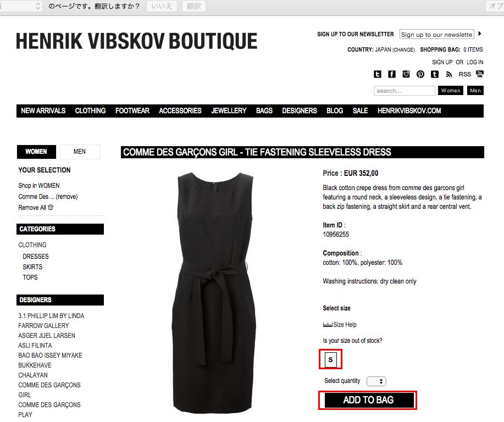Open the Twitter social icon
Screen dimensions: 504x422
[378, 74]
